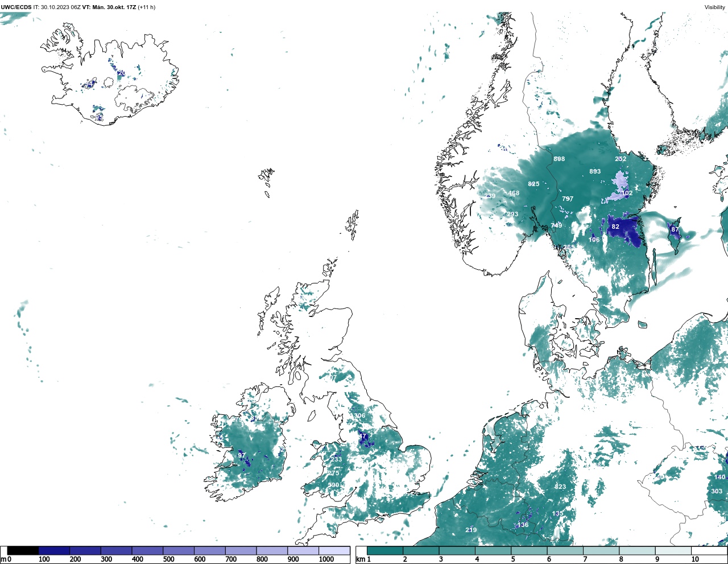
Task: Click the '10' tick label on km legend
Action: click(x=695, y=559)
